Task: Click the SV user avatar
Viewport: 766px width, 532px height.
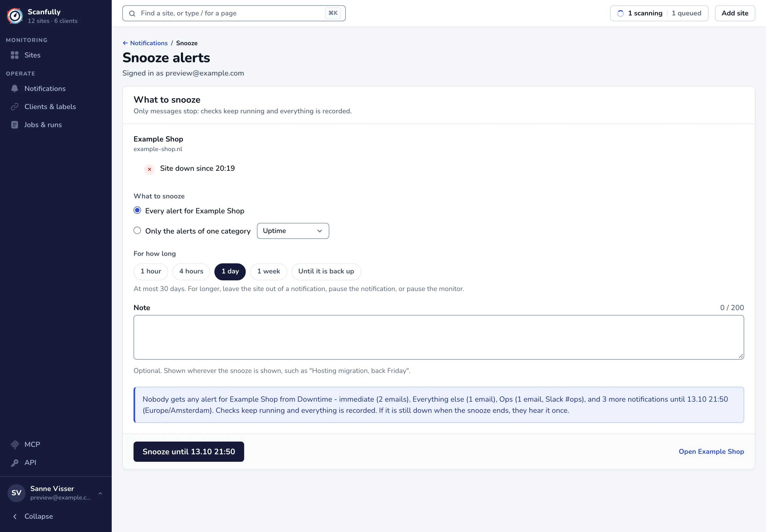Action: pos(16,493)
